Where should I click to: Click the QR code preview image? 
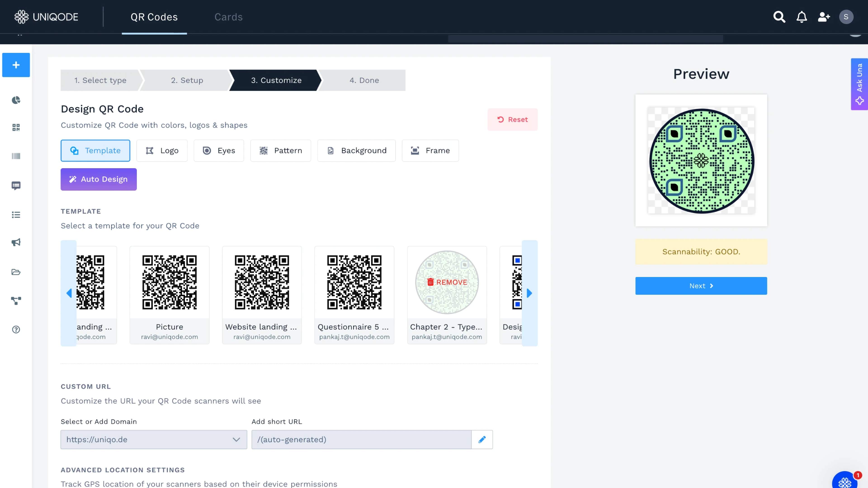click(x=701, y=161)
